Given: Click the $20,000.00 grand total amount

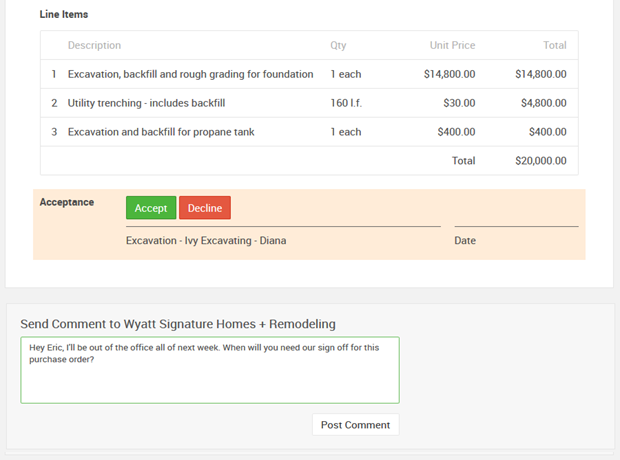Looking at the screenshot, I should 540,160.
